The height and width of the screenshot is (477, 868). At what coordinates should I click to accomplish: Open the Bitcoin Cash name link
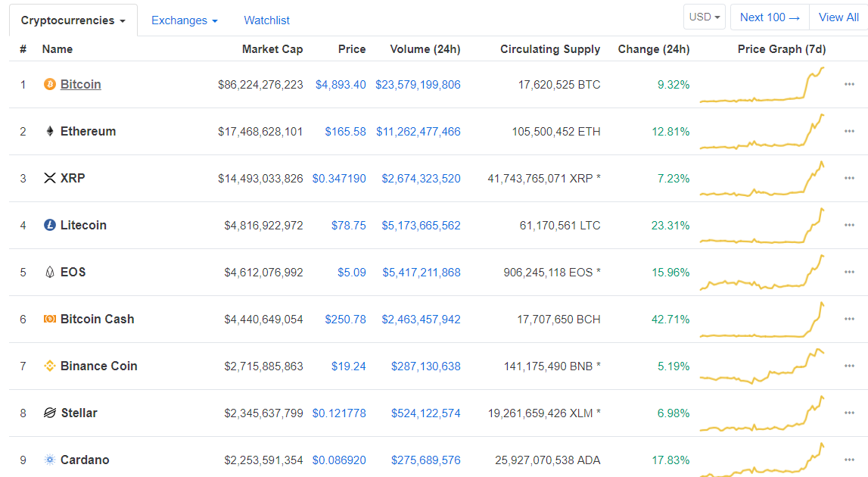click(98, 319)
